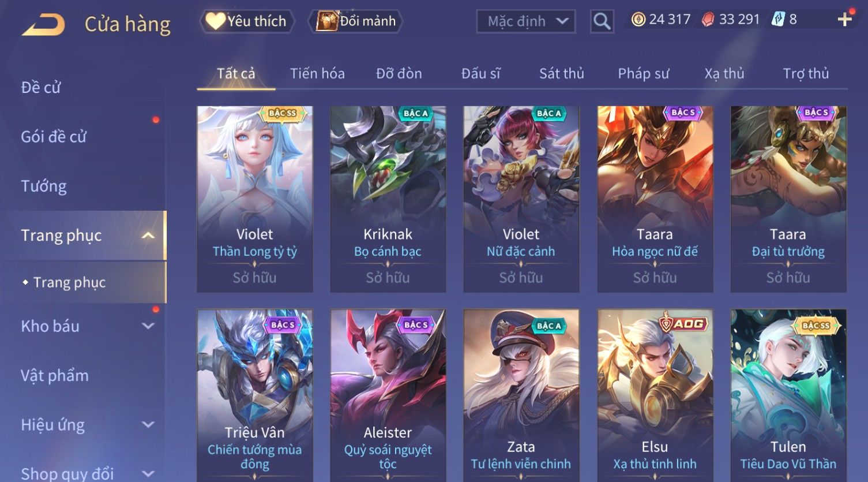The height and width of the screenshot is (482, 868).
Task: Click the blue voucher ticket icon
Action: click(x=778, y=20)
